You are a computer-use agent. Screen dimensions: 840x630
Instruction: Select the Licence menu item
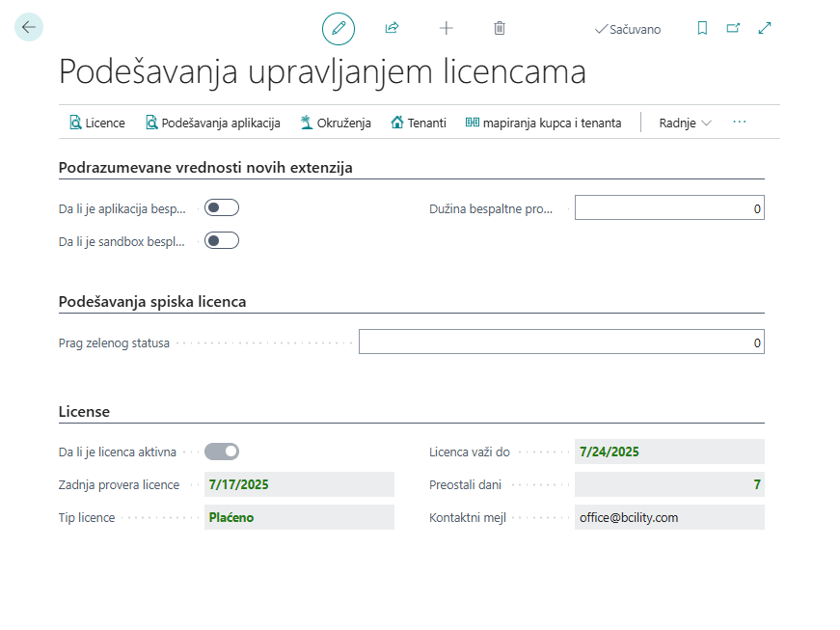coord(96,123)
